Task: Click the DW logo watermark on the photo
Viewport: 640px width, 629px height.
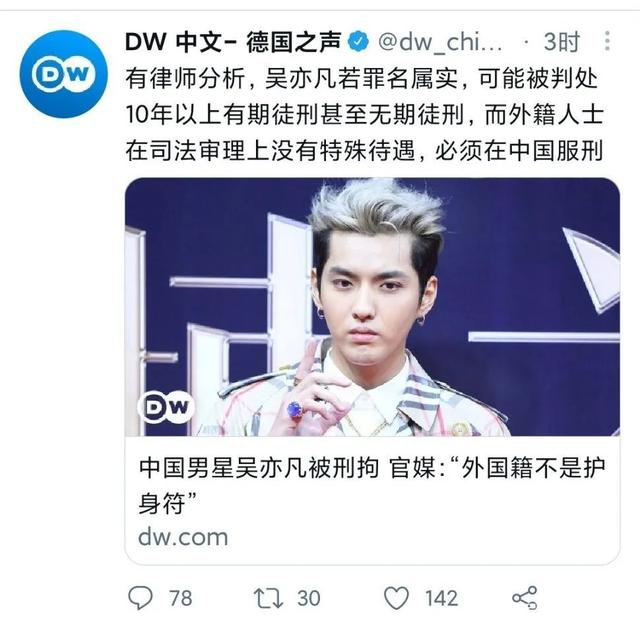Action: 166,407
